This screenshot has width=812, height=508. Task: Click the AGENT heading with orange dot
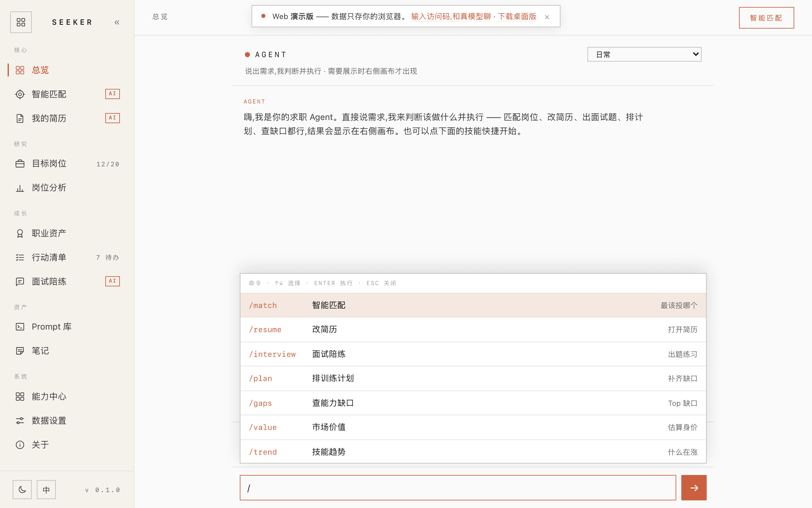click(x=265, y=55)
